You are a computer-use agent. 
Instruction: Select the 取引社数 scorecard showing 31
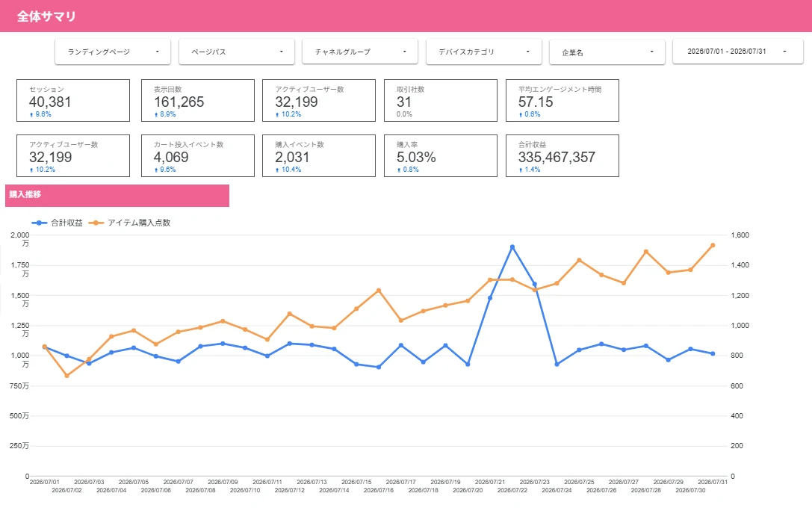[x=441, y=100]
